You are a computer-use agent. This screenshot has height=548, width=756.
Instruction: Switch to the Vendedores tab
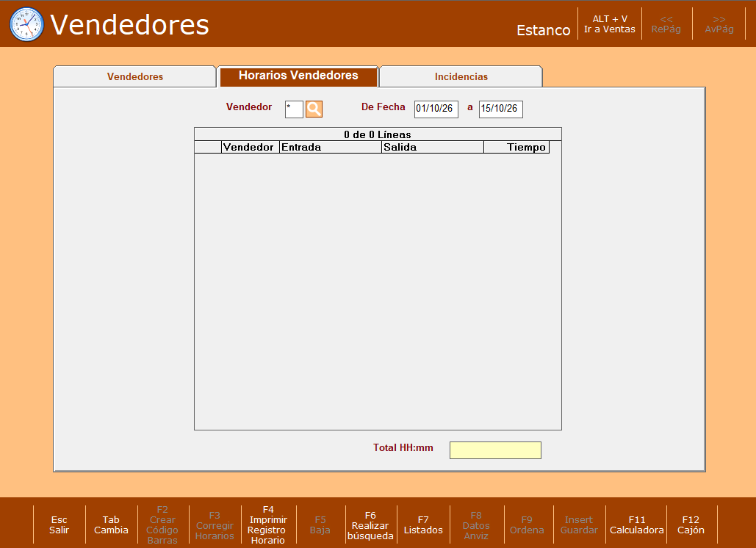click(x=135, y=76)
